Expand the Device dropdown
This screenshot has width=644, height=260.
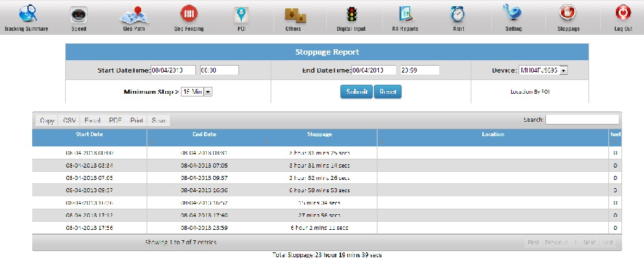[x=543, y=70]
